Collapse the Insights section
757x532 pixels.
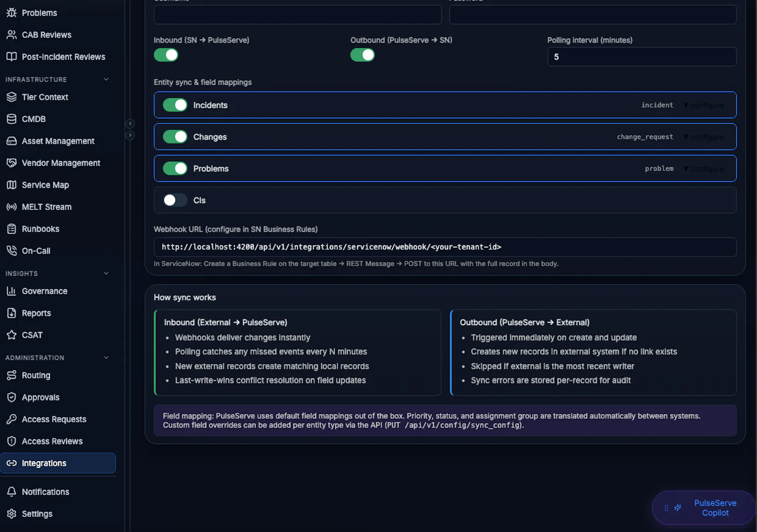(106, 273)
